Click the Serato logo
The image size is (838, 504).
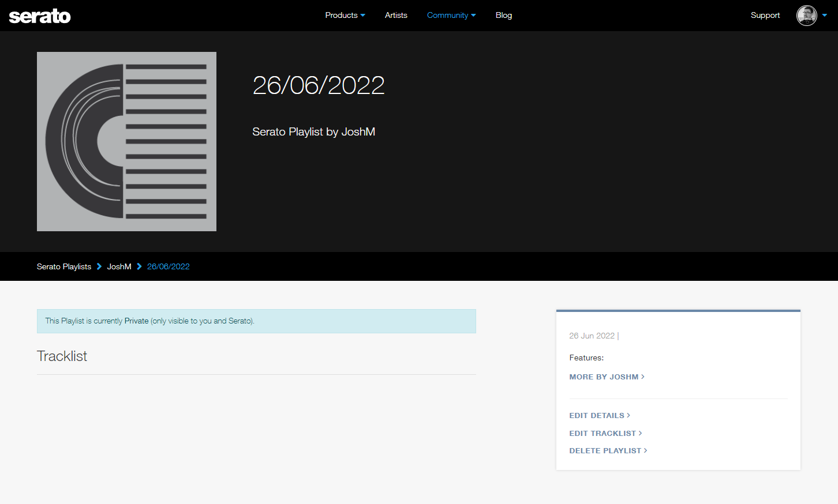40,16
